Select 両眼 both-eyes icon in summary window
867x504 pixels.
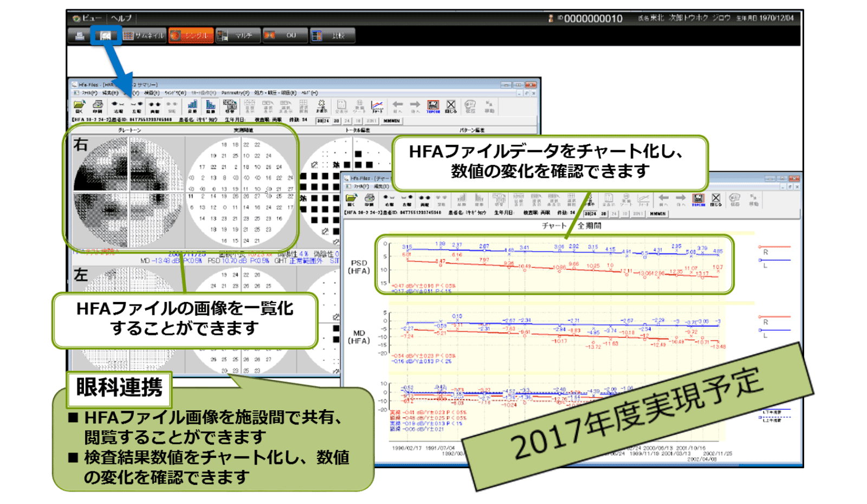pyautogui.click(x=154, y=106)
